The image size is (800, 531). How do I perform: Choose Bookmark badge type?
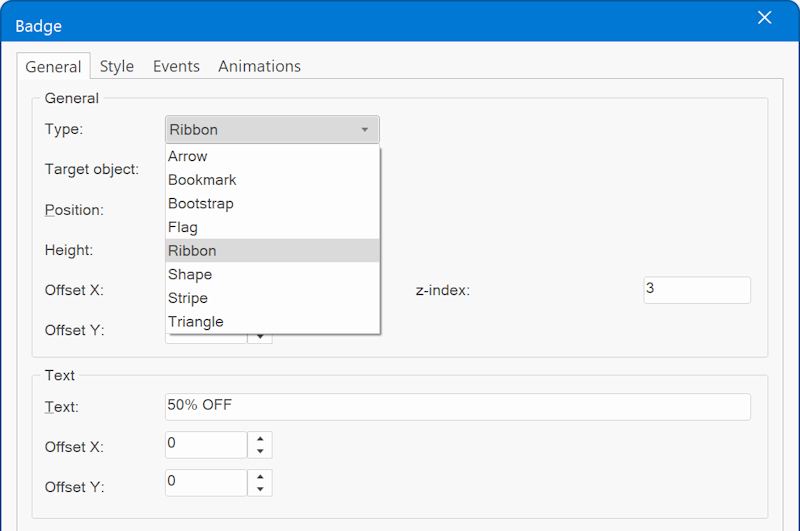point(272,180)
